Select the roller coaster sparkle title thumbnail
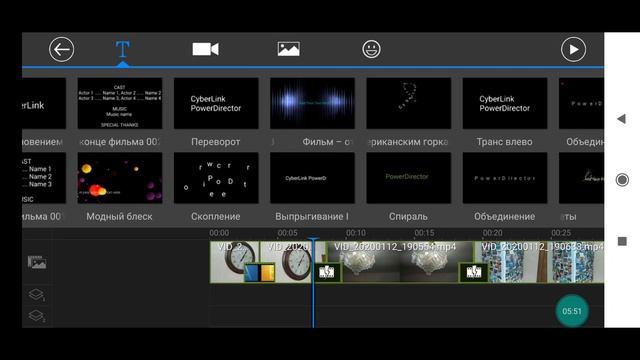 [409, 103]
